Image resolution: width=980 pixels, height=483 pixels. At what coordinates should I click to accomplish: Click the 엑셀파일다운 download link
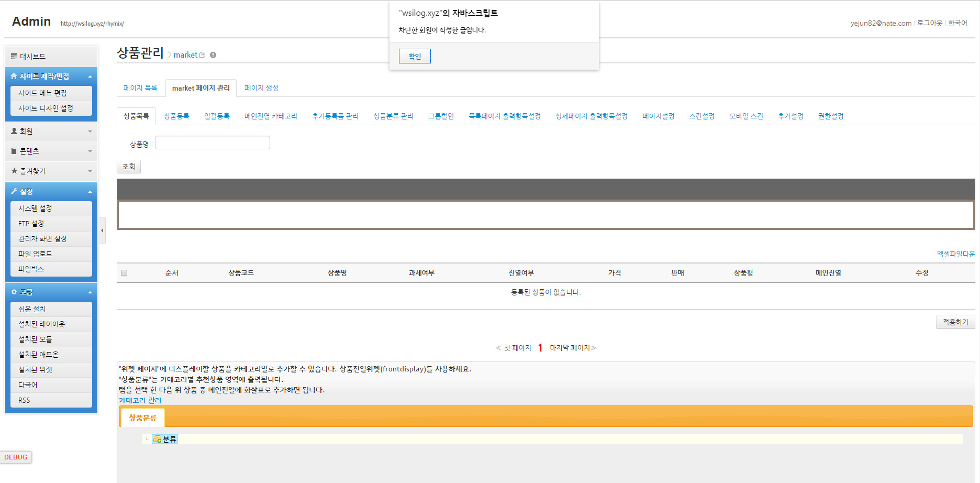[955, 254]
